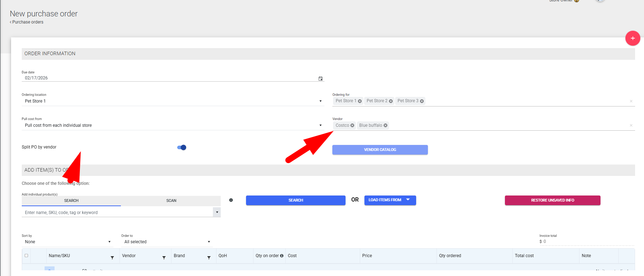
Task: Remove Costco vendor chip
Action: tap(352, 125)
